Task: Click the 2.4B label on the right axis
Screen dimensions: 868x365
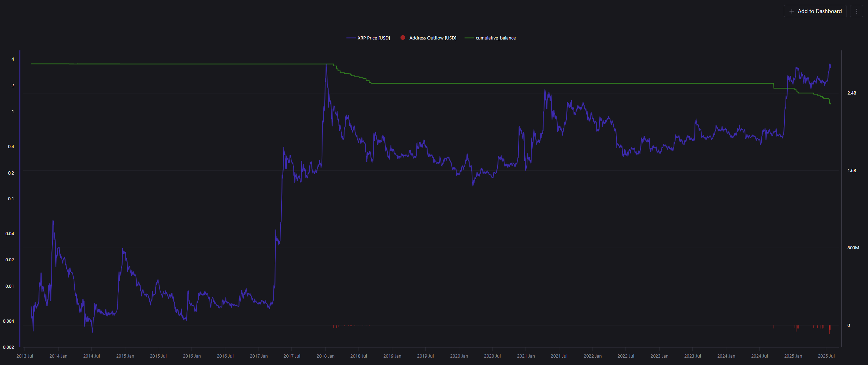Action: click(851, 93)
